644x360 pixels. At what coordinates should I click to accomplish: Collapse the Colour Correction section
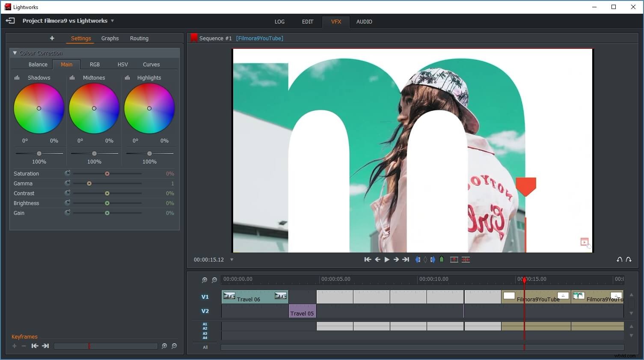click(x=15, y=53)
